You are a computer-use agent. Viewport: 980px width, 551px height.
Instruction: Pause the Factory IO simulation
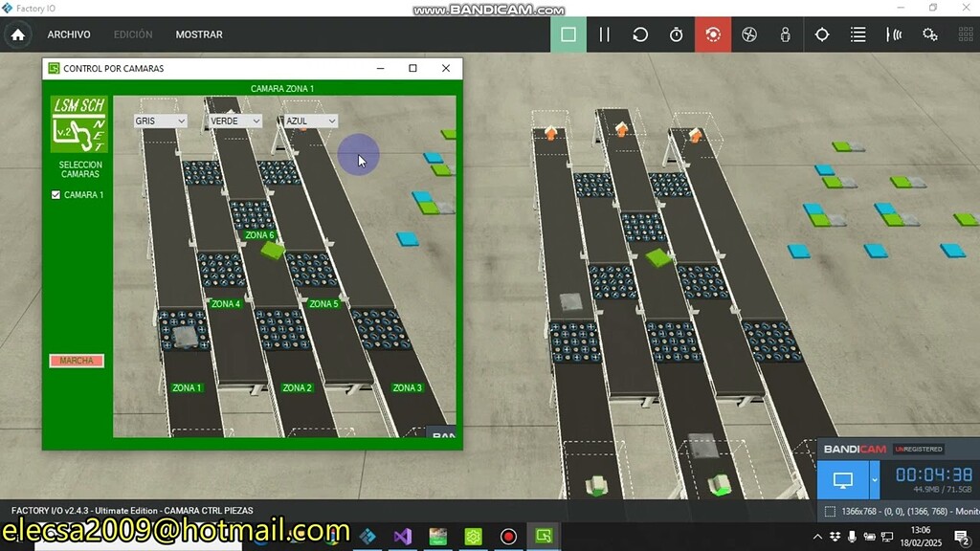pyautogui.click(x=604, y=33)
